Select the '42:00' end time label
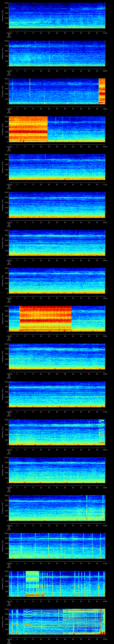The height and width of the screenshot is (644, 114). (x=105, y=601)
